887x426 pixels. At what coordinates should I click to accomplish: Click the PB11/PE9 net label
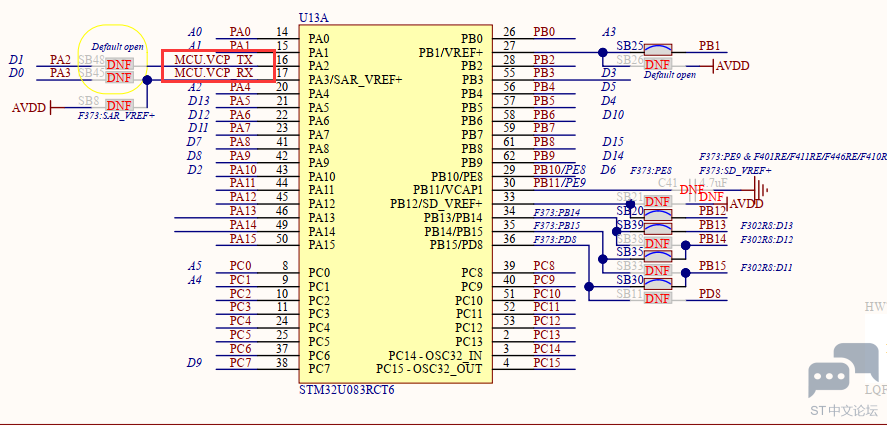pos(559,183)
